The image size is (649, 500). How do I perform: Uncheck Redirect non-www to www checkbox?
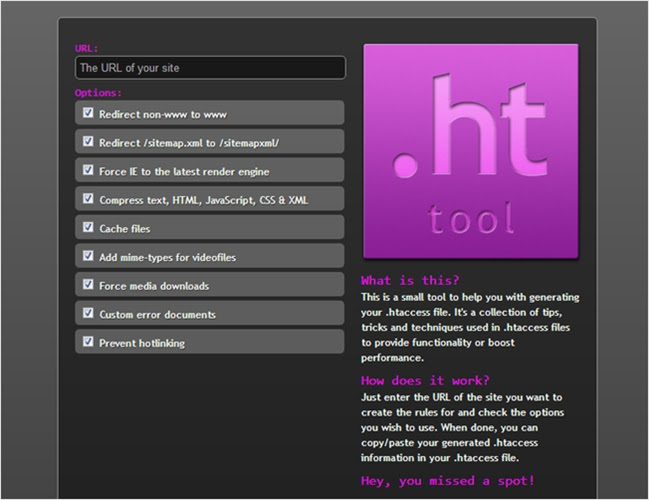(88, 113)
